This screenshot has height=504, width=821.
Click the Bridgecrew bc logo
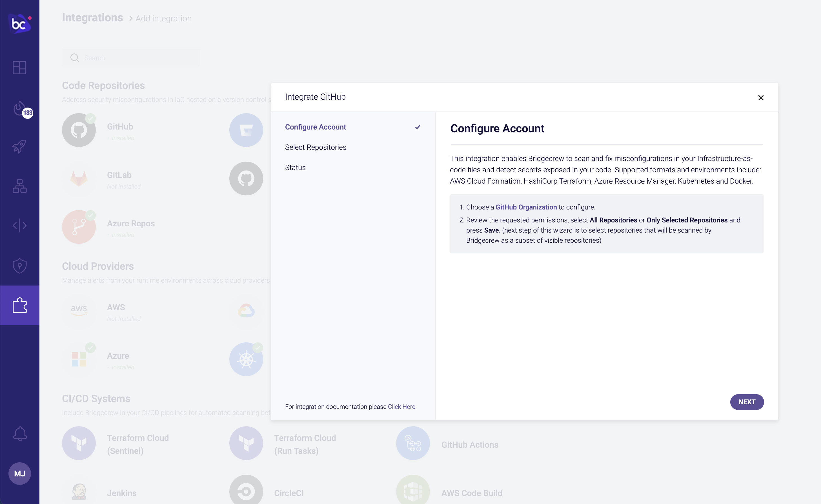coord(20,23)
